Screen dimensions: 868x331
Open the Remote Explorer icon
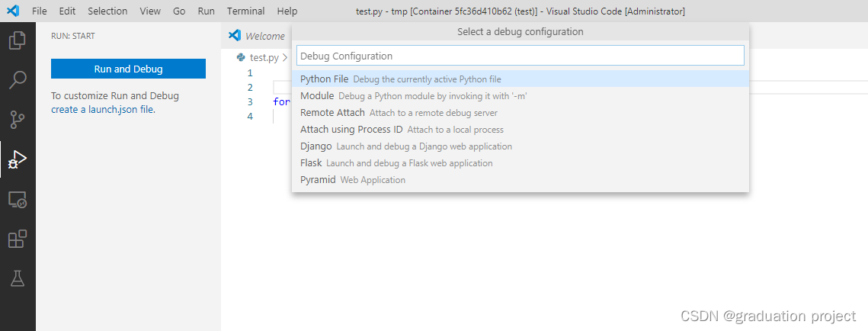click(18, 200)
